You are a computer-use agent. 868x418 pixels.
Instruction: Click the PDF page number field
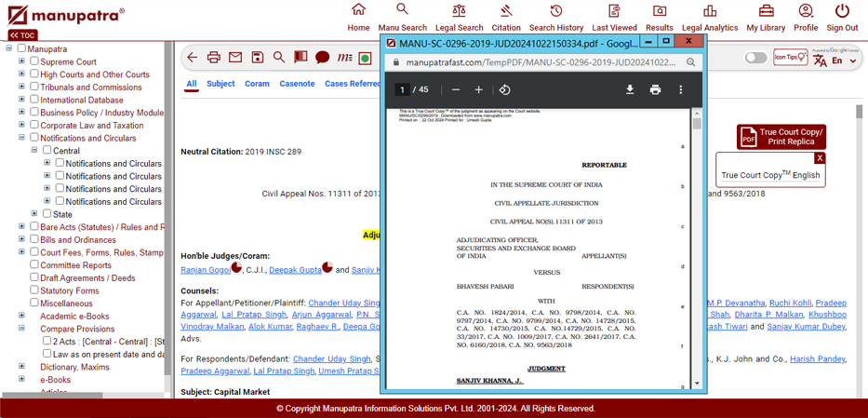(402, 89)
